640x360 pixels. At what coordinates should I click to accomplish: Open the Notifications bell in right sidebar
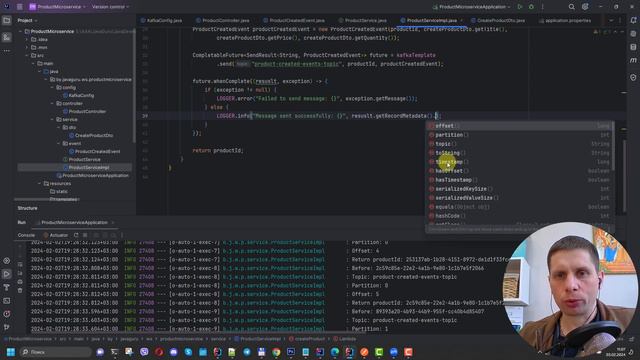[x=633, y=20]
